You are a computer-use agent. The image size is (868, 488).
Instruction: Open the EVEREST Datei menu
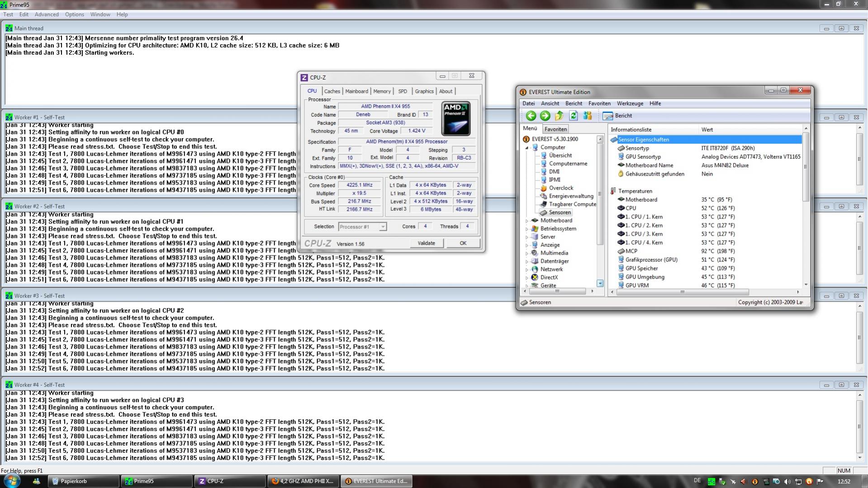click(x=528, y=104)
